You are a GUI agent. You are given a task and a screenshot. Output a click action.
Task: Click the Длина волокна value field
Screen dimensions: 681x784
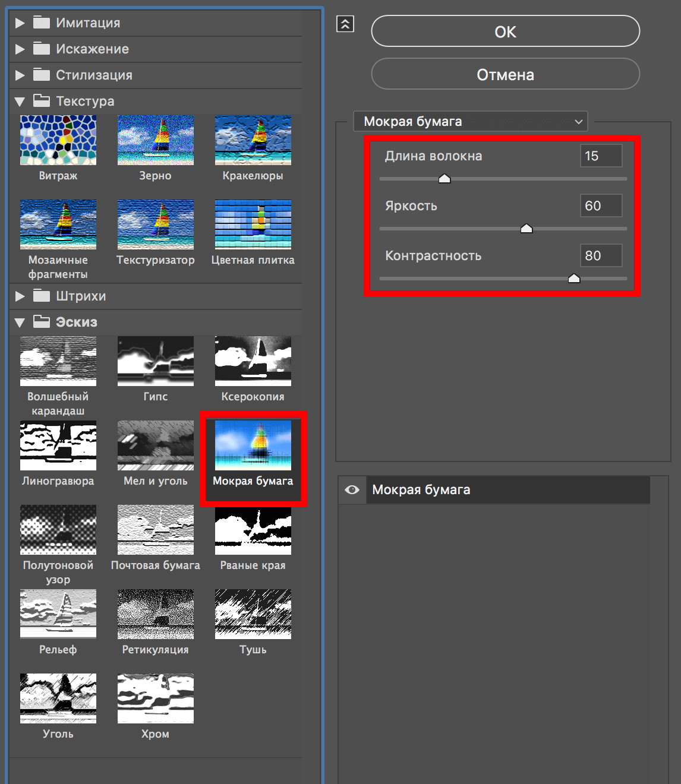pos(601,156)
